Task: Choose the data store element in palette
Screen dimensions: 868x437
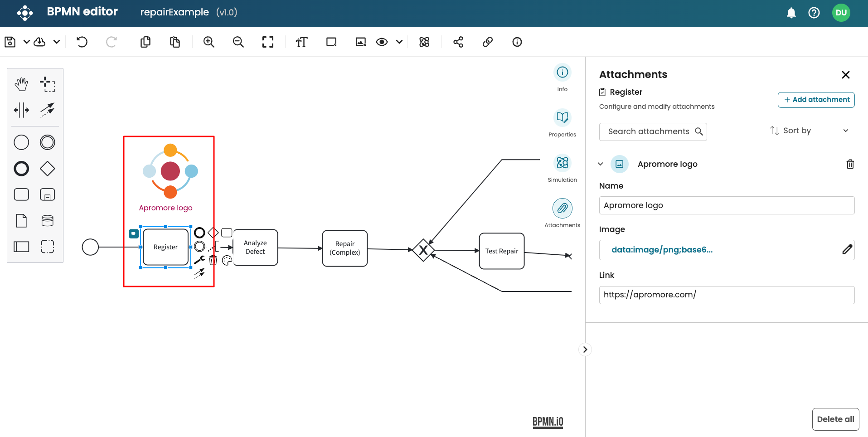Action: (x=47, y=221)
